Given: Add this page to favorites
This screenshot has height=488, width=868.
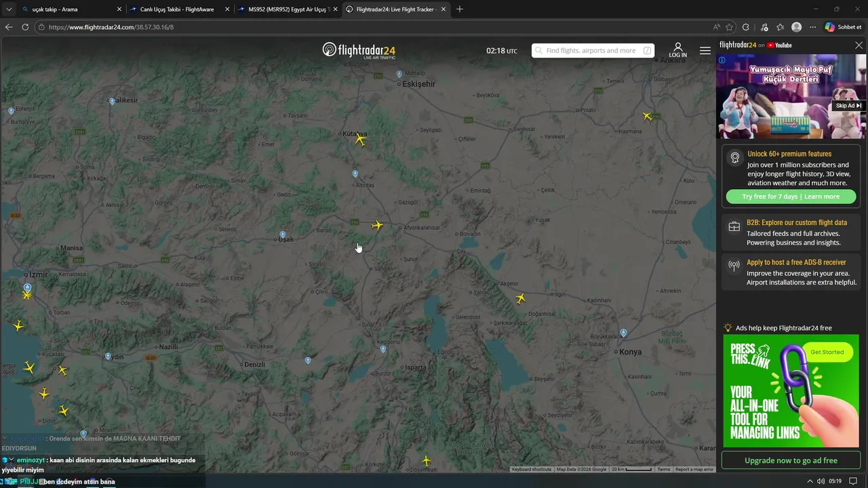Looking at the screenshot, I should click(x=730, y=27).
